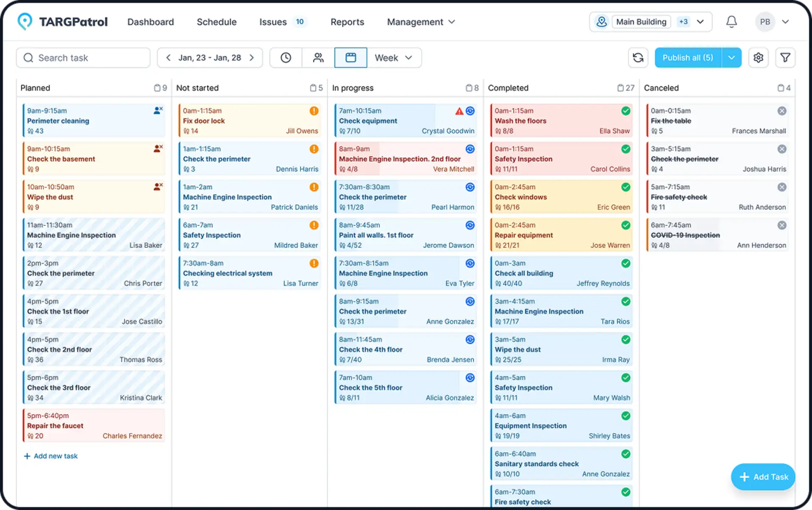Expand the Publish all dropdown chevron
Viewport: 812px width, 510px height.
732,58
